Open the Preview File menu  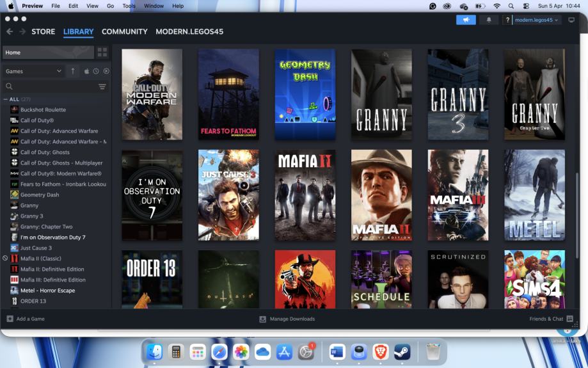pyautogui.click(x=56, y=6)
